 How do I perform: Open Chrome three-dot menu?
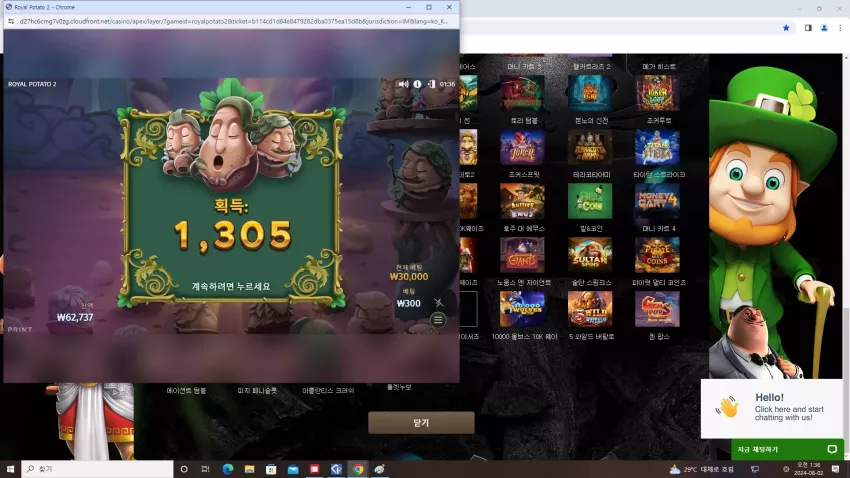(x=840, y=28)
